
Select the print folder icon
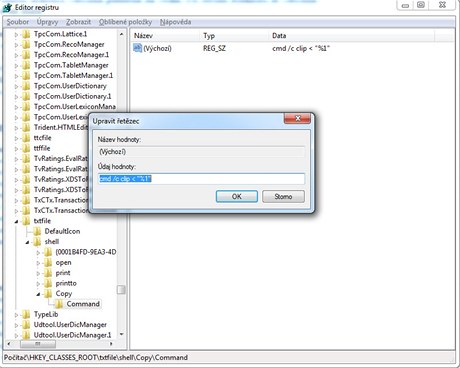tap(48, 273)
